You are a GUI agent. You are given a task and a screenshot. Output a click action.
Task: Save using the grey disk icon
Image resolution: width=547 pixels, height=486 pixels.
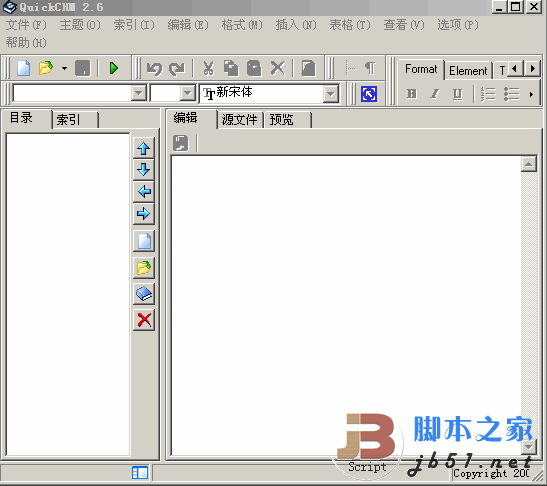pos(83,68)
